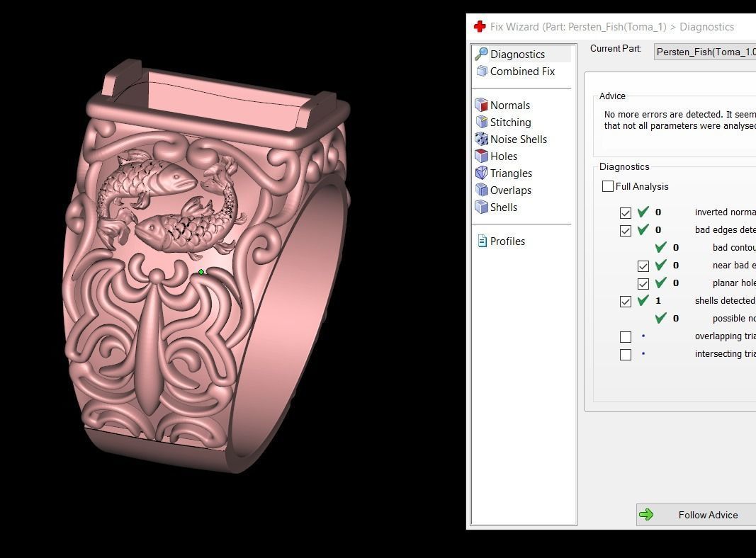The height and width of the screenshot is (558, 756).
Task: Click the Triangles icon
Action: point(481,173)
